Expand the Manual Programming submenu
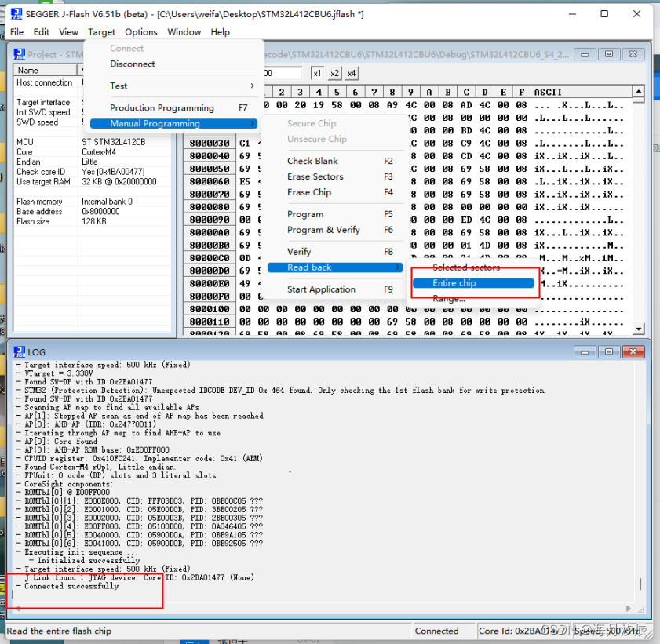Screen dimensions: 660x644 (174, 123)
